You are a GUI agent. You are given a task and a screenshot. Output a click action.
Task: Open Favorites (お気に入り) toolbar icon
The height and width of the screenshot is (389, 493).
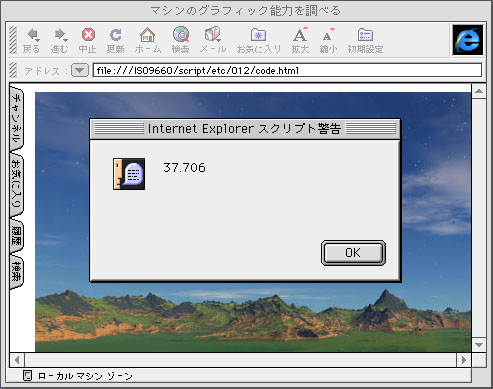click(x=258, y=35)
